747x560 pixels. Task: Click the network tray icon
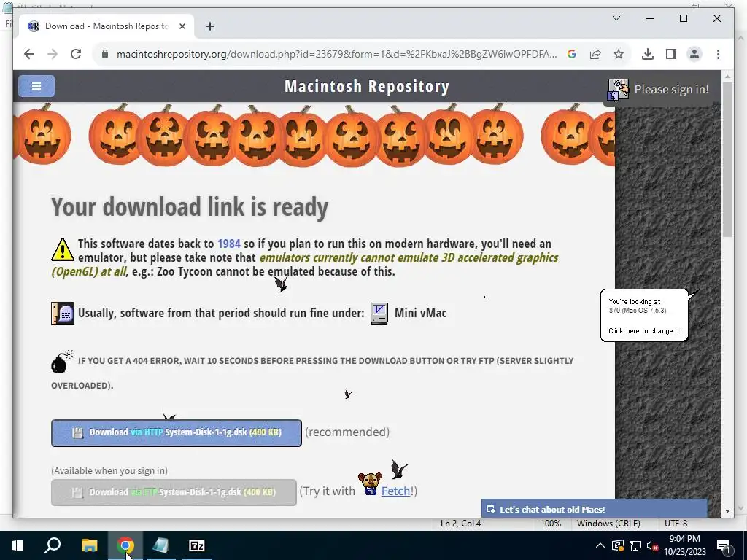635,546
